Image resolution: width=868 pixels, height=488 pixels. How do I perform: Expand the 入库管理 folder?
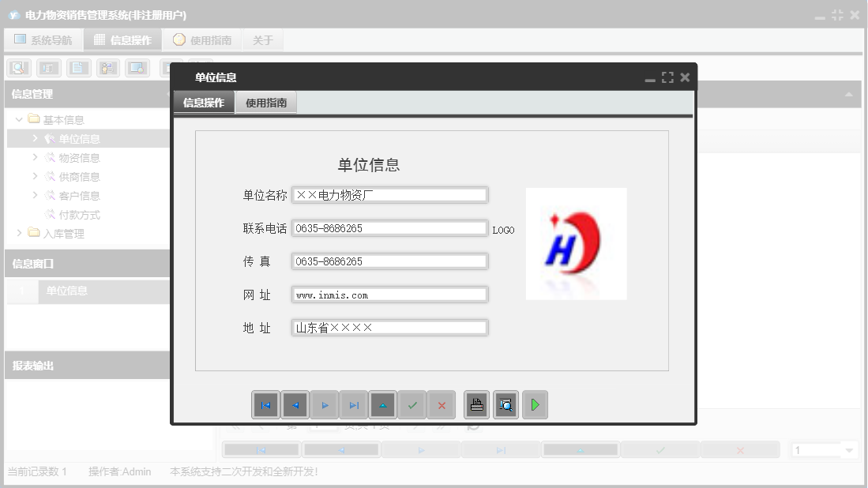click(18, 233)
